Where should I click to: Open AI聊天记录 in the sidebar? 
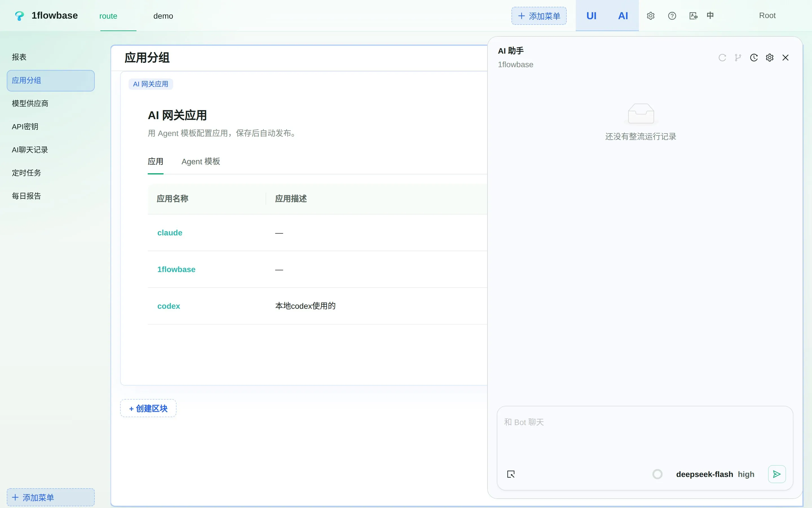pyautogui.click(x=51, y=150)
